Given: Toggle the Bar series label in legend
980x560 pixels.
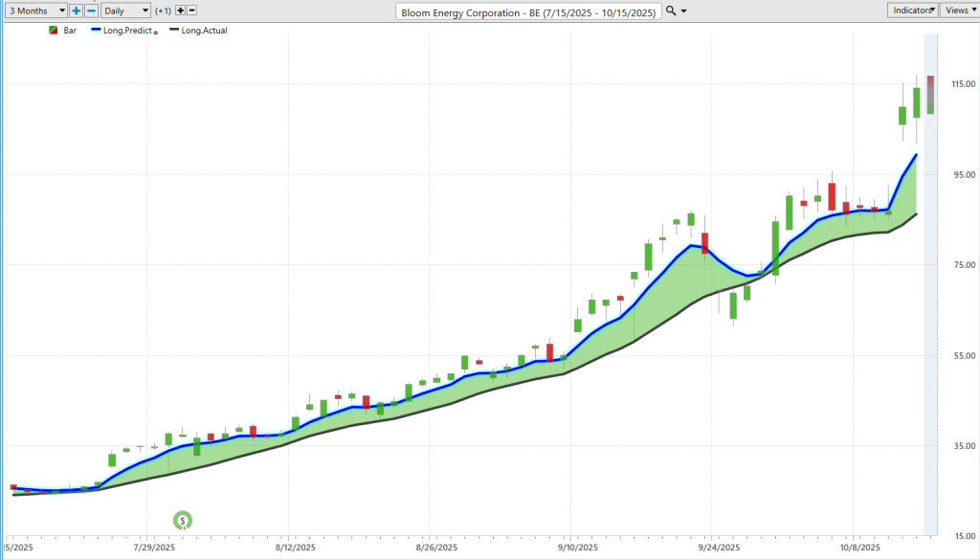Looking at the screenshot, I should pyautogui.click(x=70, y=31).
